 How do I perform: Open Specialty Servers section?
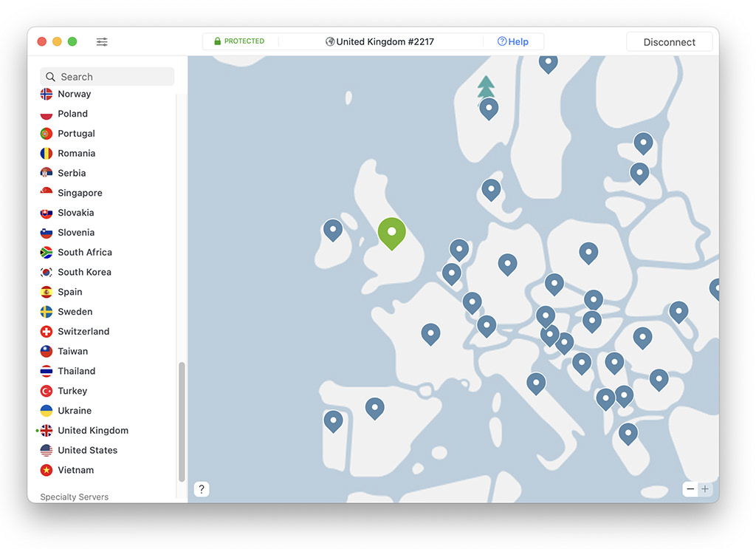(75, 497)
